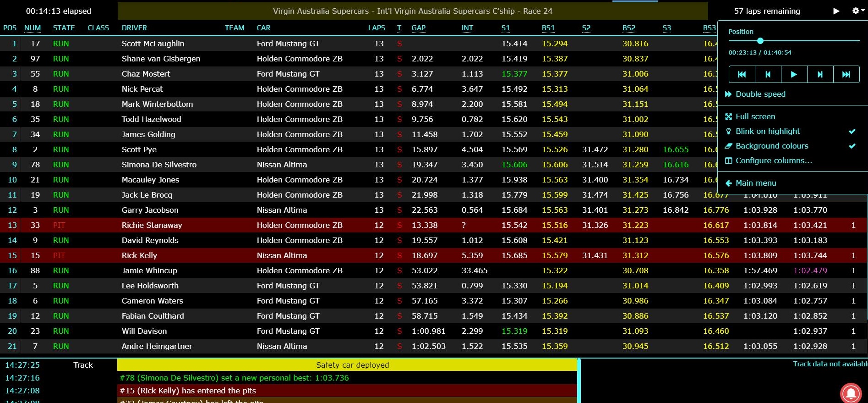
Task: Skip to start of replay
Action: [x=742, y=74]
